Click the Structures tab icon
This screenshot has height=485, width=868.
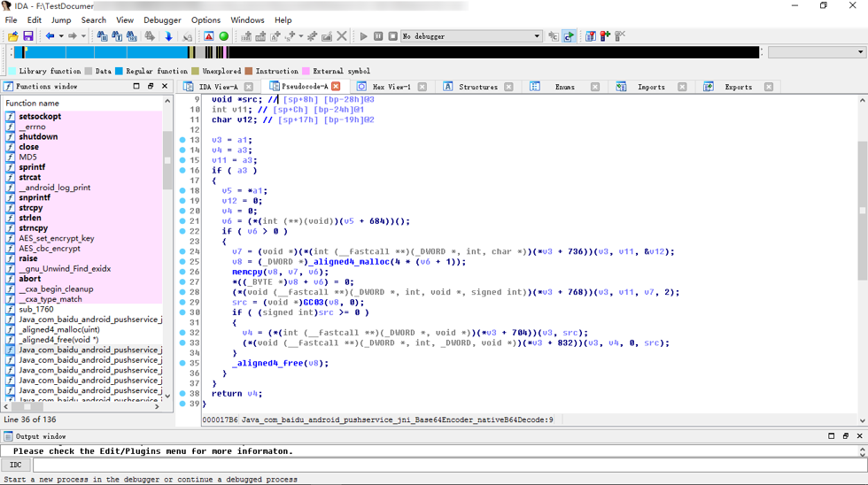tap(447, 87)
